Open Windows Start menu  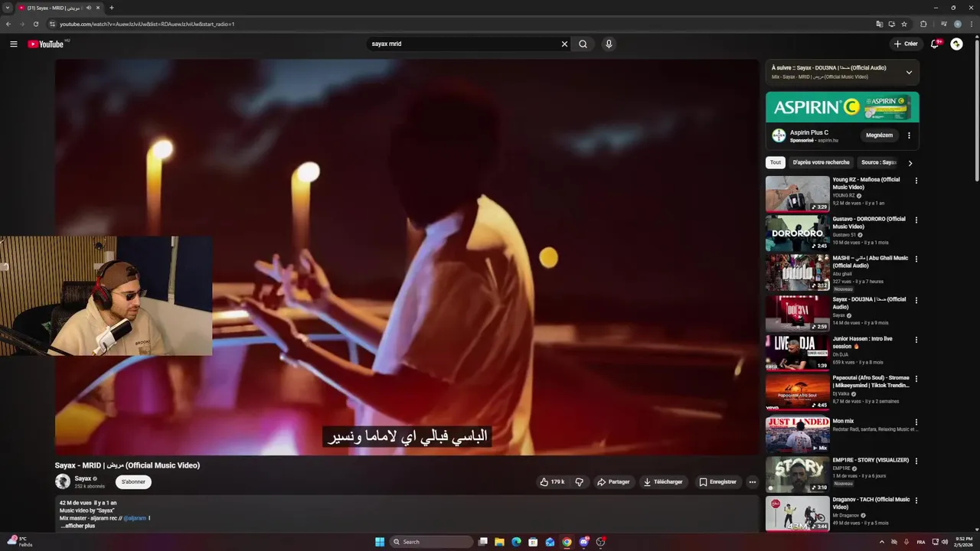tap(380, 542)
